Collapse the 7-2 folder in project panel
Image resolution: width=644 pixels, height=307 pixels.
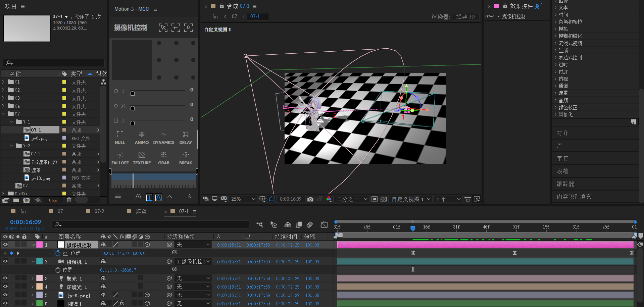click(x=12, y=146)
